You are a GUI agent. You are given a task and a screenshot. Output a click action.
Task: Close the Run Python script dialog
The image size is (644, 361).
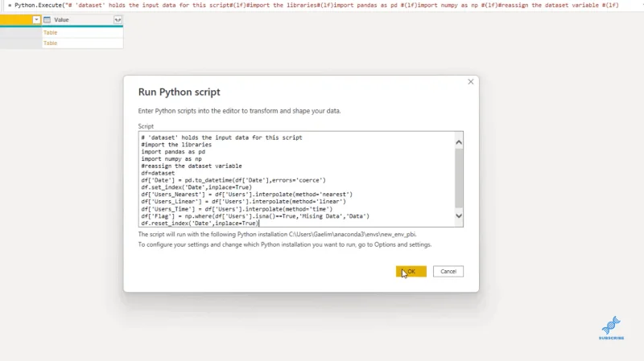[x=471, y=82]
